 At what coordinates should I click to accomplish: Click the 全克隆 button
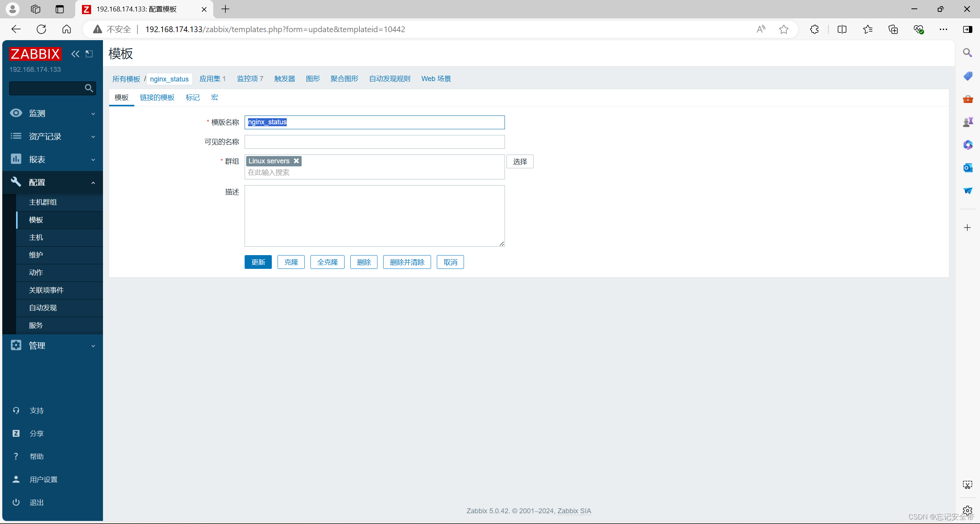(x=327, y=262)
